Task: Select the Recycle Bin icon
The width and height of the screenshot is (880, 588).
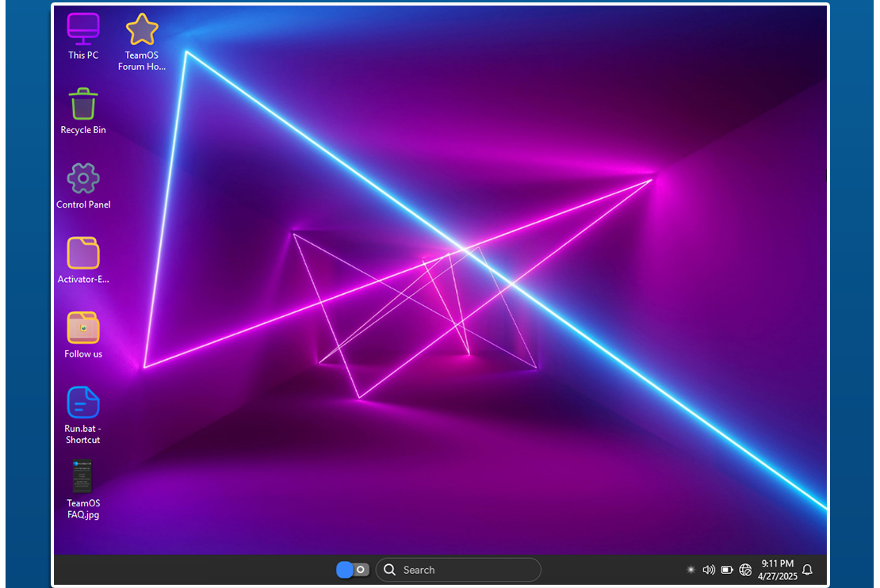Action: click(x=83, y=105)
